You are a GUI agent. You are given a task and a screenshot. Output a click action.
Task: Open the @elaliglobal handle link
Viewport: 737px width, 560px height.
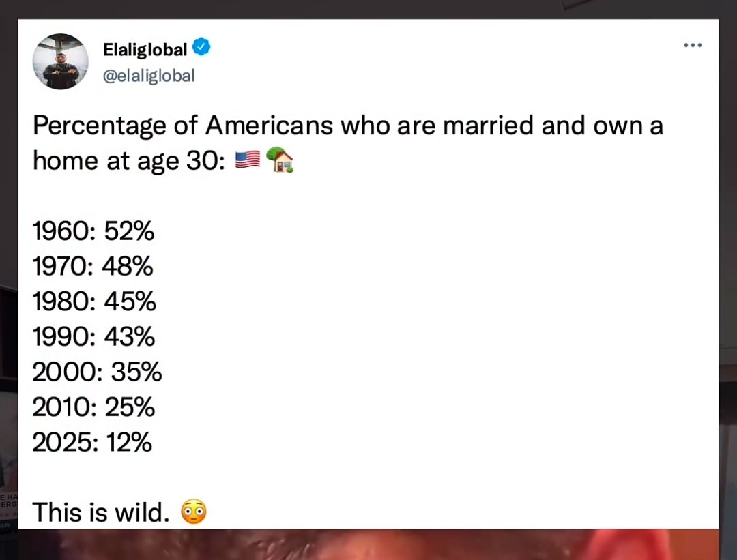[149, 76]
